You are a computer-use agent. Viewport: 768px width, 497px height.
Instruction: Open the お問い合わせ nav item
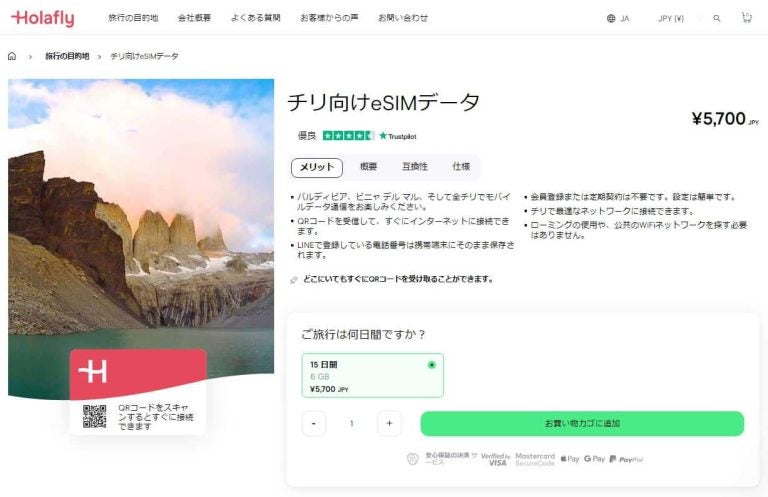[403, 18]
